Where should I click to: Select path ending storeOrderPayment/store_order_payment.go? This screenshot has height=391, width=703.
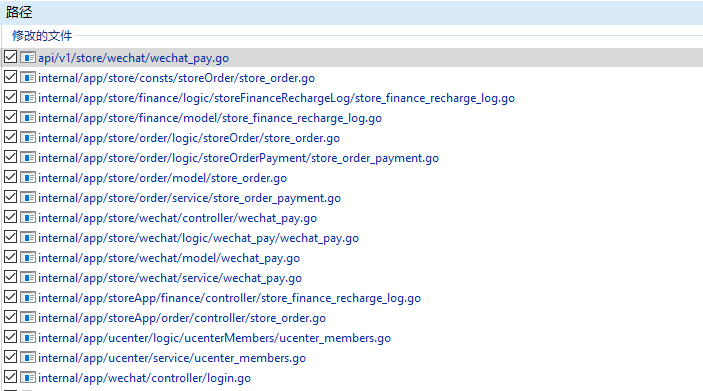point(239,158)
